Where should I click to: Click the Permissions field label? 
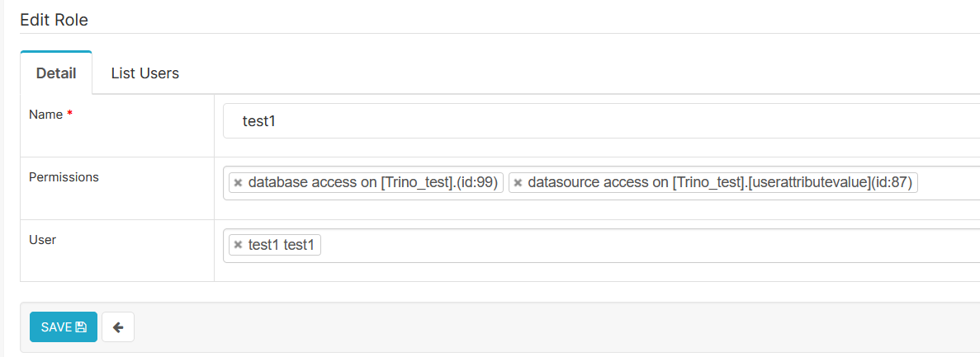point(64,176)
